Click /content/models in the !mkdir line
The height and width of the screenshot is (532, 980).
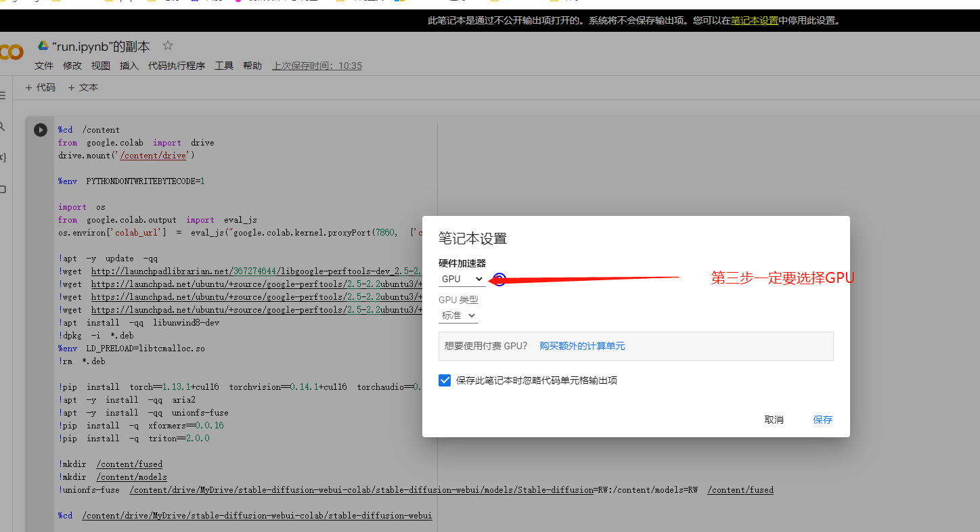pyautogui.click(x=132, y=477)
